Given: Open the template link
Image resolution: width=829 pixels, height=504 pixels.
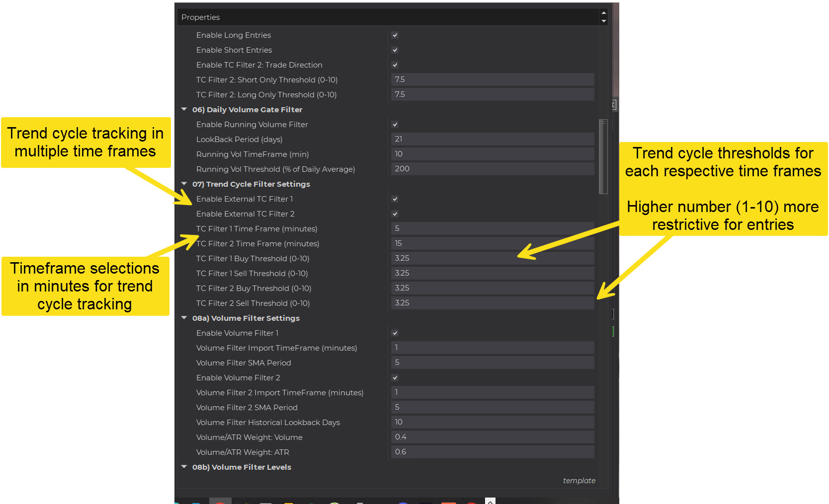Looking at the screenshot, I should 579,481.
